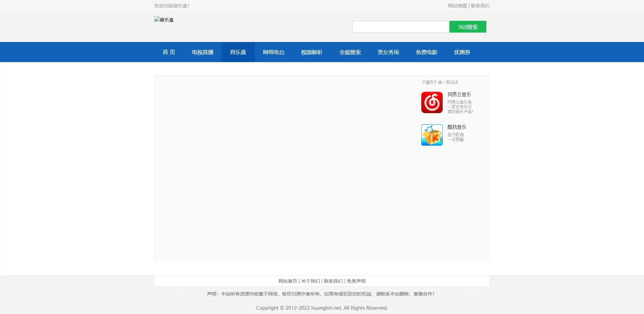Screen dimensions: 644x314
Task: Select 视频解析 from the navigation
Action: 312,52
